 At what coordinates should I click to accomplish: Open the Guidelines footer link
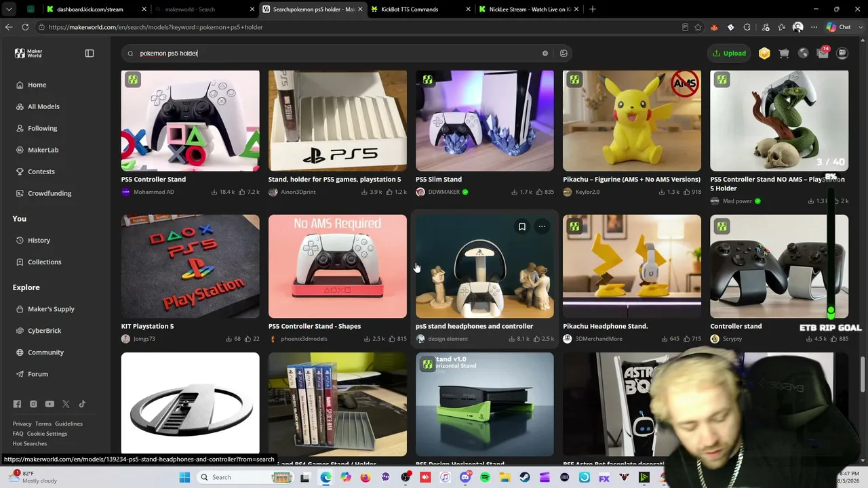68,424
